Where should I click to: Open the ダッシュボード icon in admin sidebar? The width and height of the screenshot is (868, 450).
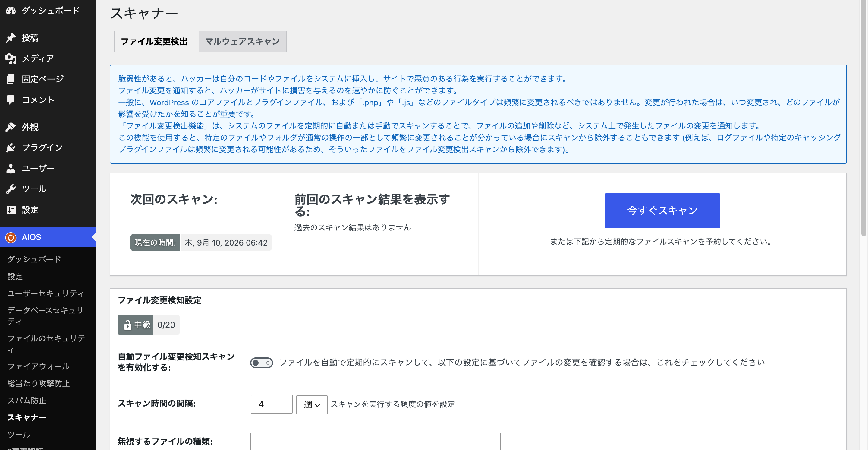[x=11, y=11]
